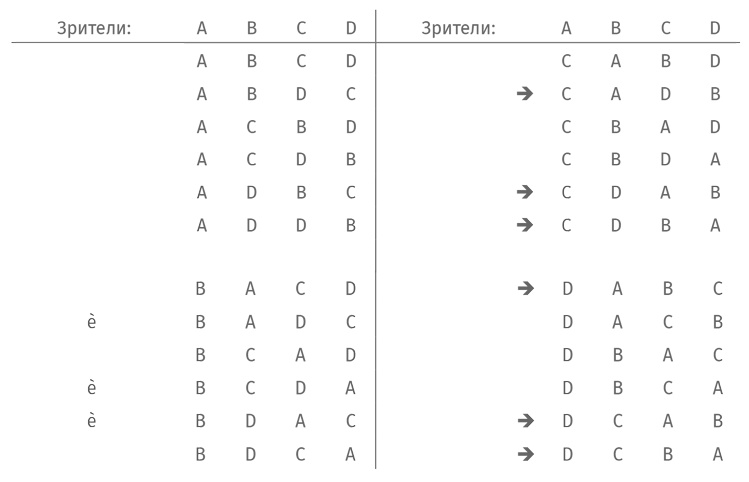This screenshot has height=482, width=749.
Task: Click the è mark beside row B D A C
Action: [x=92, y=421]
